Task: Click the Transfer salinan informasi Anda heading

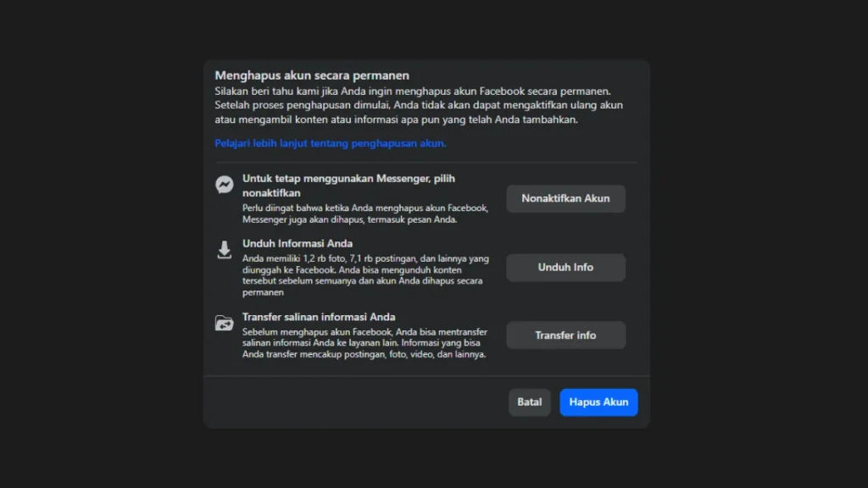Action: coord(319,317)
